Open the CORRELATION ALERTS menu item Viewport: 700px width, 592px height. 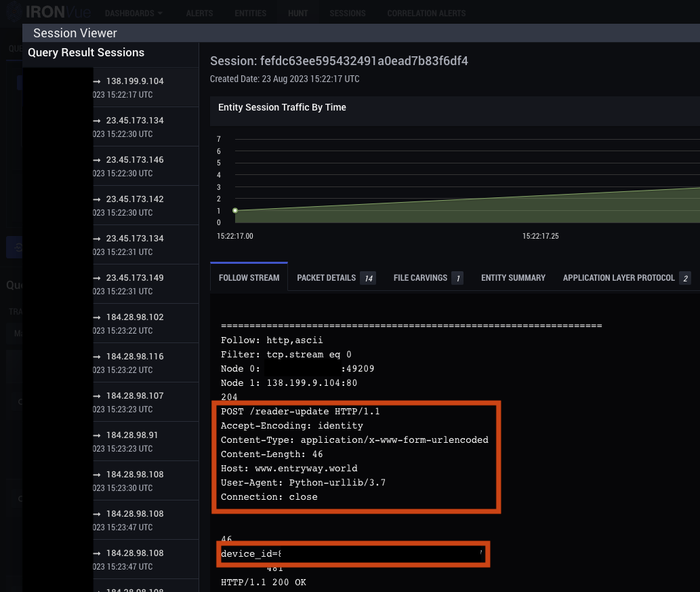tap(426, 14)
